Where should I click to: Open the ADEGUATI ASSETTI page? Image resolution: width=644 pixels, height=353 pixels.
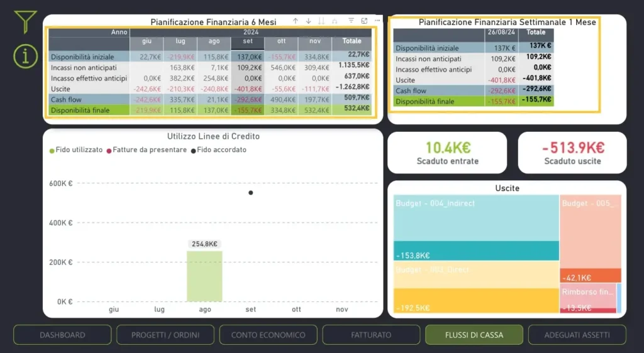tap(577, 335)
